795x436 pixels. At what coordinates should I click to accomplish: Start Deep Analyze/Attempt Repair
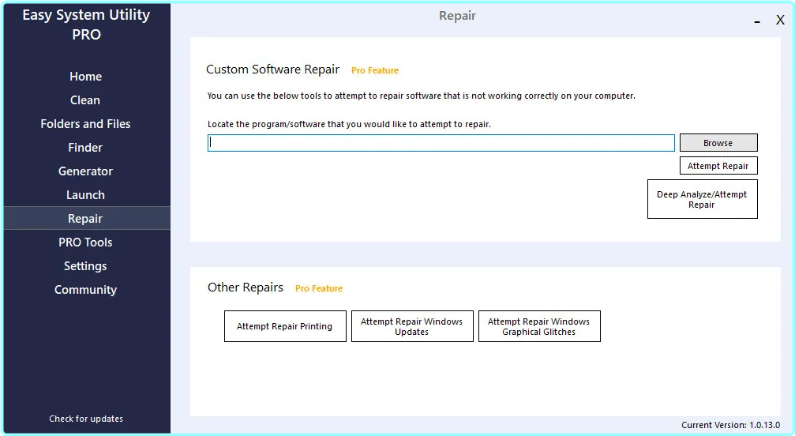coord(702,199)
